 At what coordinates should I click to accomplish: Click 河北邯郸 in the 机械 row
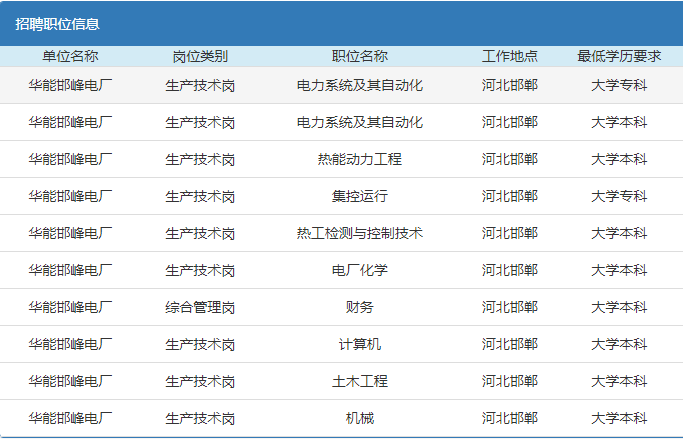click(509, 418)
